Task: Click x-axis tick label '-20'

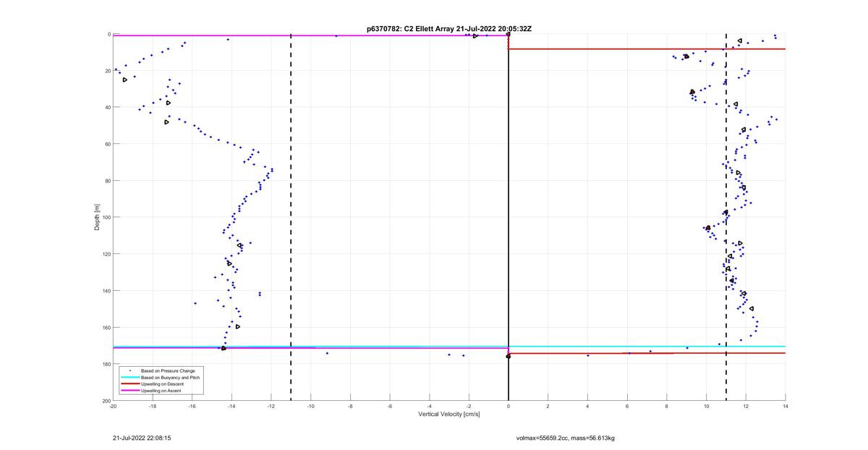Action: (114, 407)
